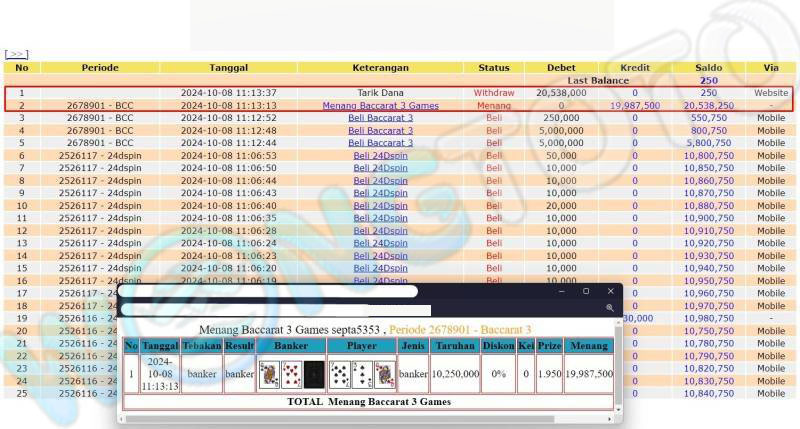Image resolution: width=800 pixels, height=429 pixels.
Task: Click the Saldo column header
Action: (708, 68)
